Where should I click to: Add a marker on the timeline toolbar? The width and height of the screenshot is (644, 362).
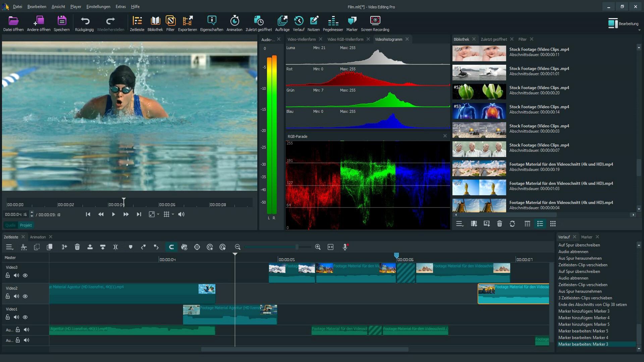tap(130, 247)
